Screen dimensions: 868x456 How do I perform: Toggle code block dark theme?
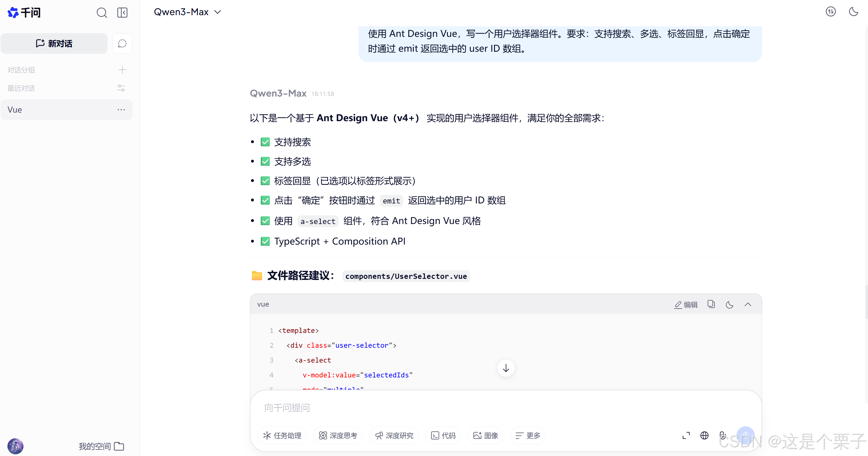tap(730, 305)
